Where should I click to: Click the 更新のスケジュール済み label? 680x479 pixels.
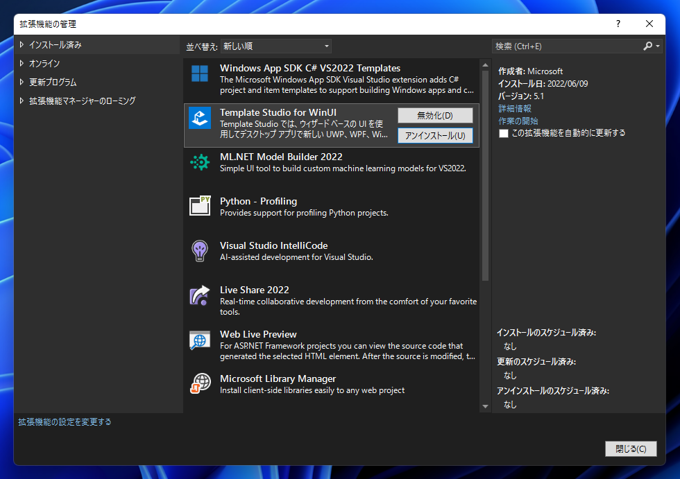pos(536,362)
